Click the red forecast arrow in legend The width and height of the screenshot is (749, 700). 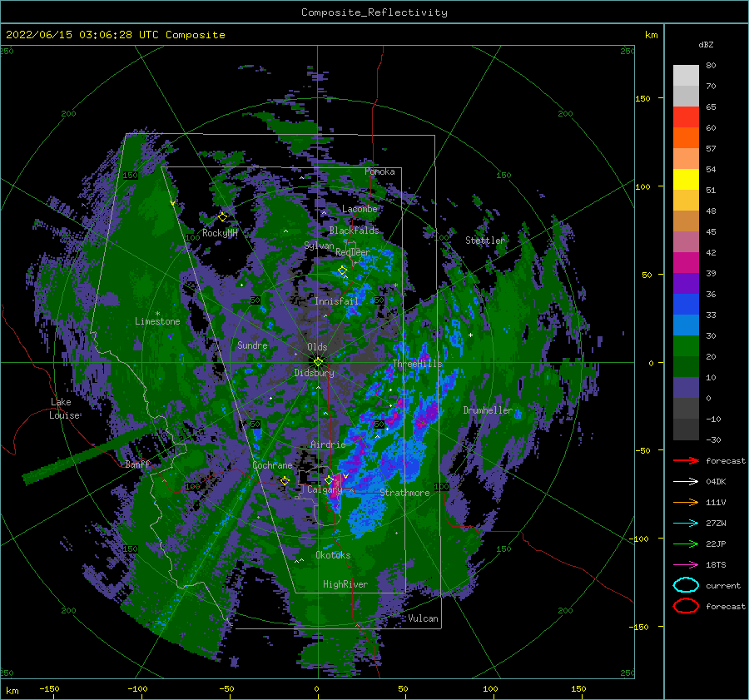[686, 460]
